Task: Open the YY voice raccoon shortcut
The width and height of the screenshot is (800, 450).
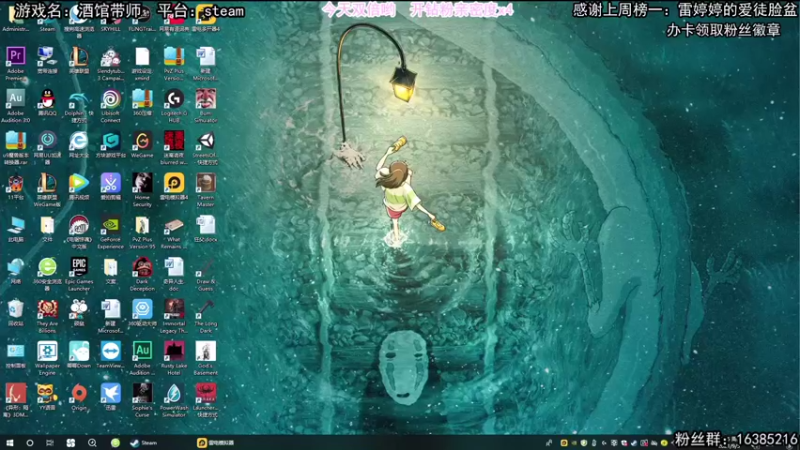Action: (x=47, y=397)
